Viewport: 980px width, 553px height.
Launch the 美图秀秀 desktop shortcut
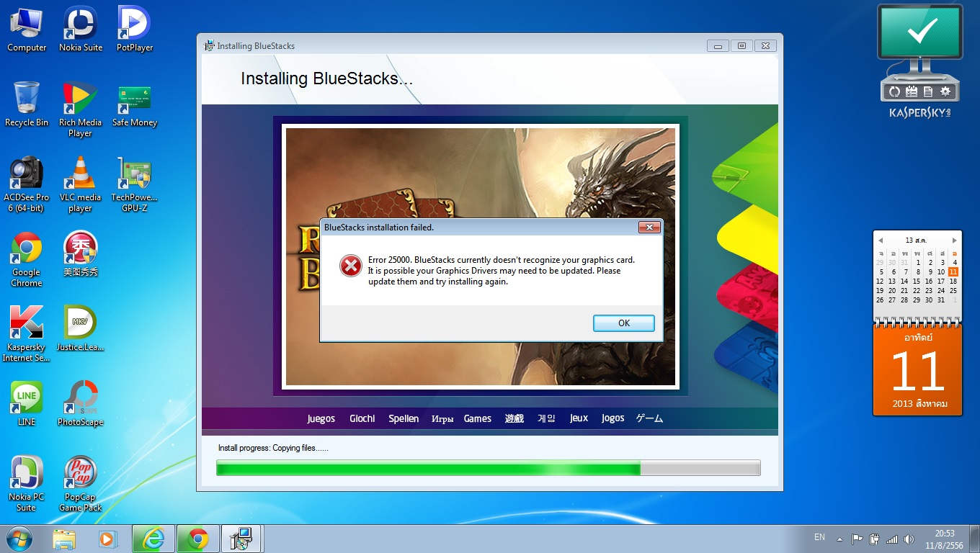point(81,254)
